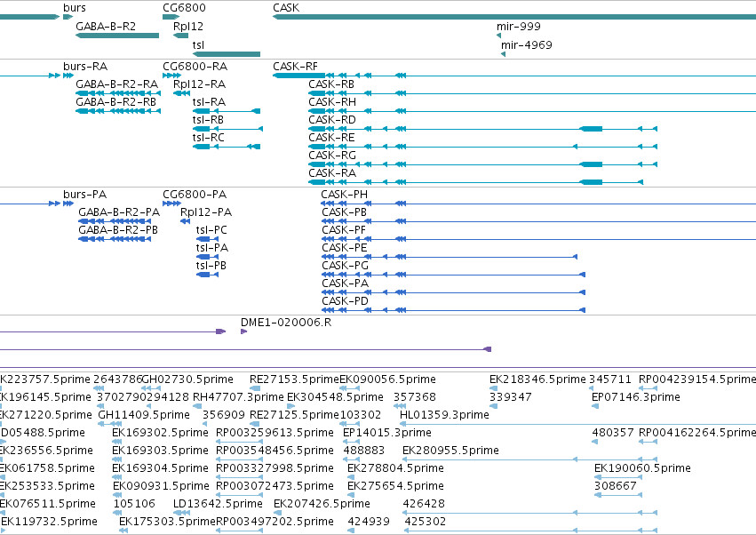756x535 pixels.
Task: Open the EK218346.5prime EST label
Action: click(x=537, y=379)
